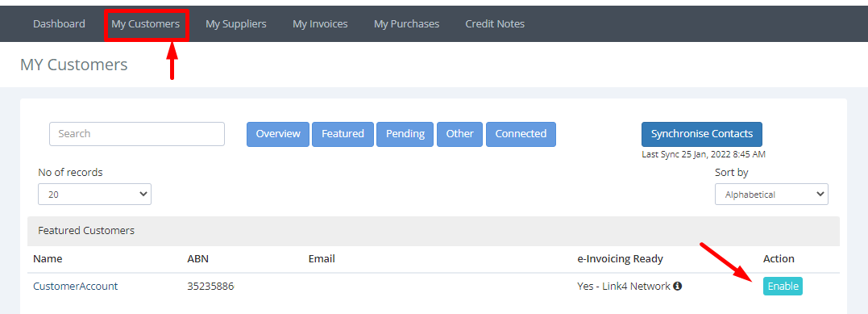This screenshot has width=868, height=314.
Task: View Connected customers
Action: click(521, 134)
